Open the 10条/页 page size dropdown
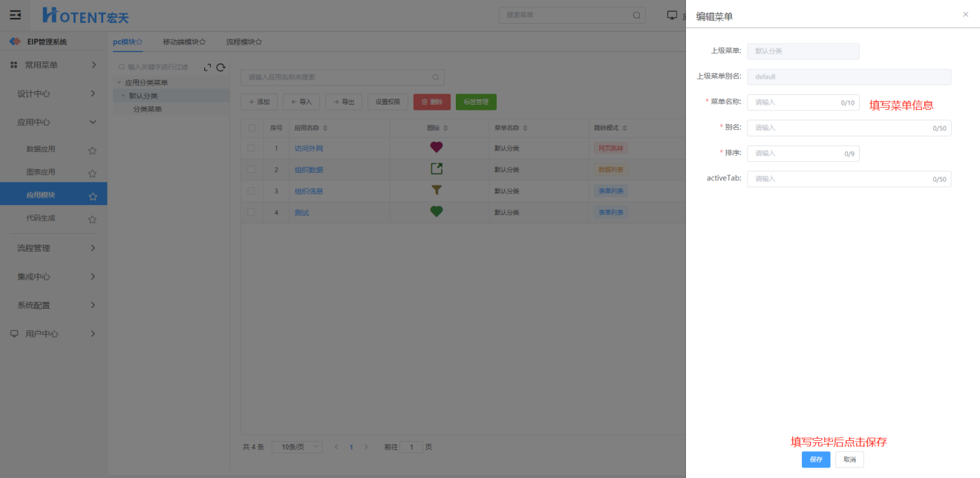The image size is (980, 478). (x=297, y=447)
